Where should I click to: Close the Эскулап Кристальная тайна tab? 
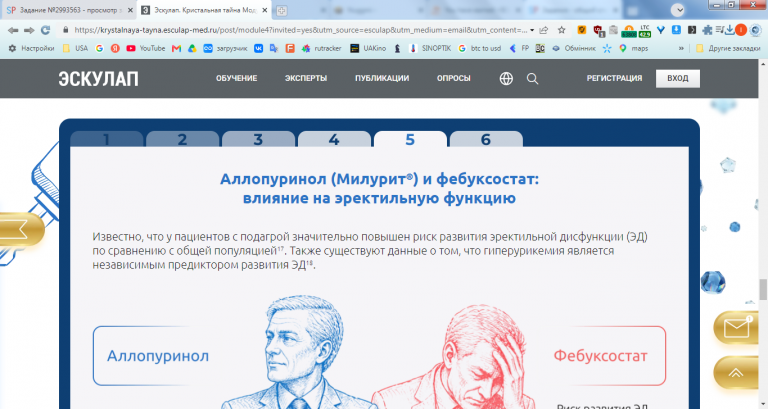[264, 10]
